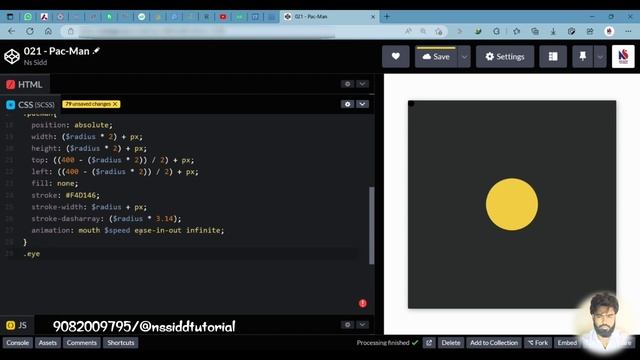This screenshot has width=640, height=360.
Task: Click the CodePen logo icon
Action: click(x=12, y=56)
